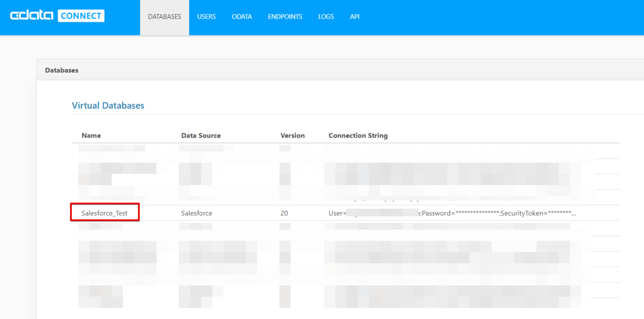Open the DATABASES tab
Viewport: 644px width, 319px height.
pyautogui.click(x=165, y=17)
